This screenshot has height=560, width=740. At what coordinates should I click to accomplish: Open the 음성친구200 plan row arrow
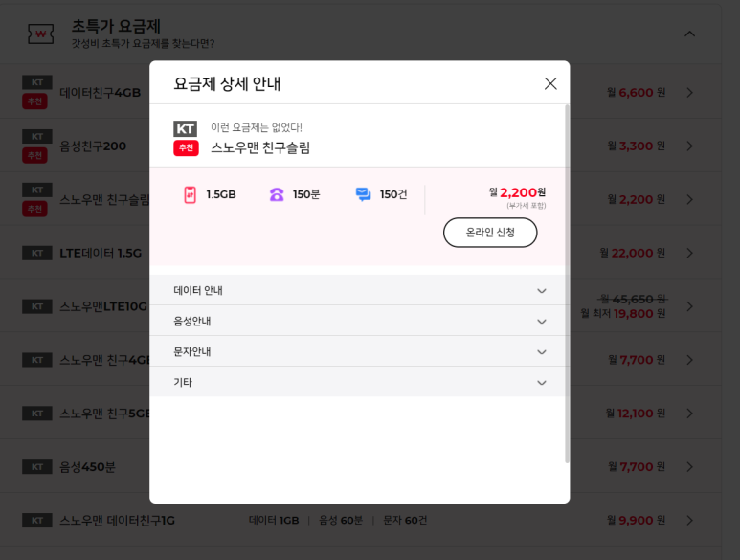click(689, 146)
